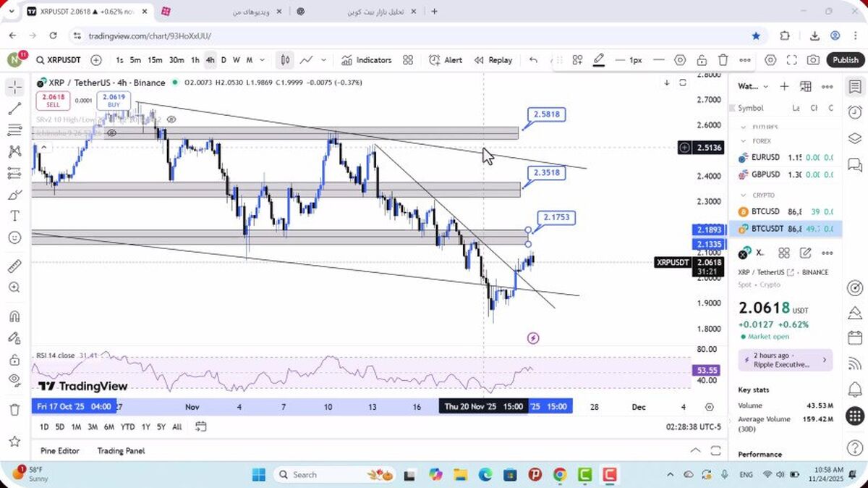
Task: Open the Trading Panel tab
Action: point(121,450)
